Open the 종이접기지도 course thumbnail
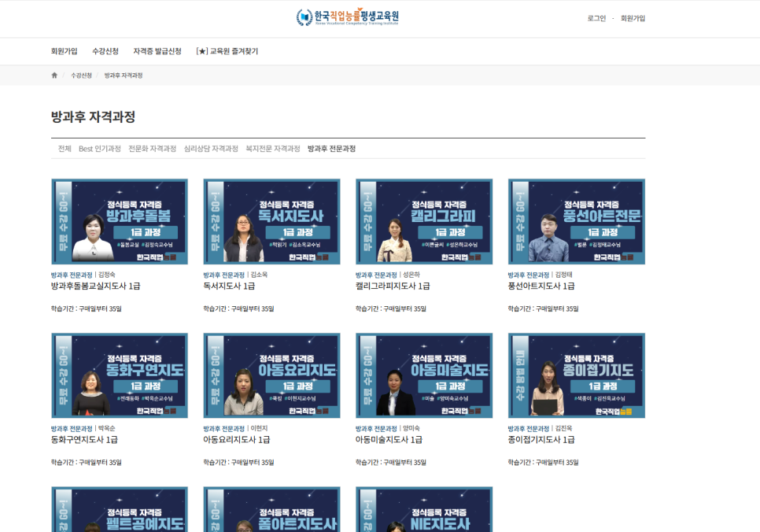Image resolution: width=760 pixels, height=532 pixels. (577, 375)
